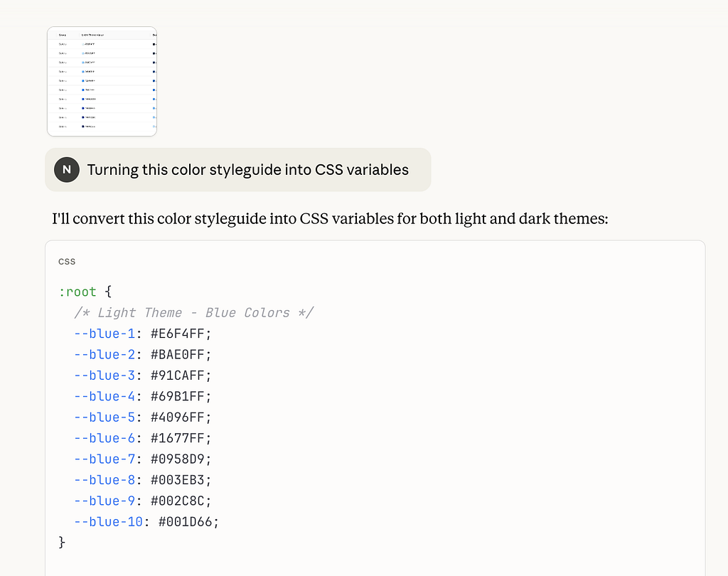Screen dimensions: 728x576
Task: Click the --blue-1 variable name
Action: [105, 334]
